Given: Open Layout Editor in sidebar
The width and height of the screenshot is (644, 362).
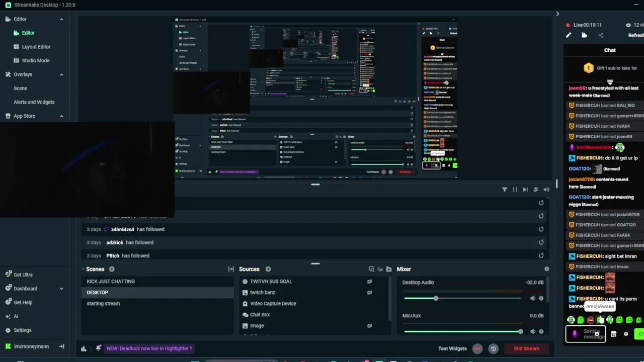Looking at the screenshot, I should coord(36,47).
